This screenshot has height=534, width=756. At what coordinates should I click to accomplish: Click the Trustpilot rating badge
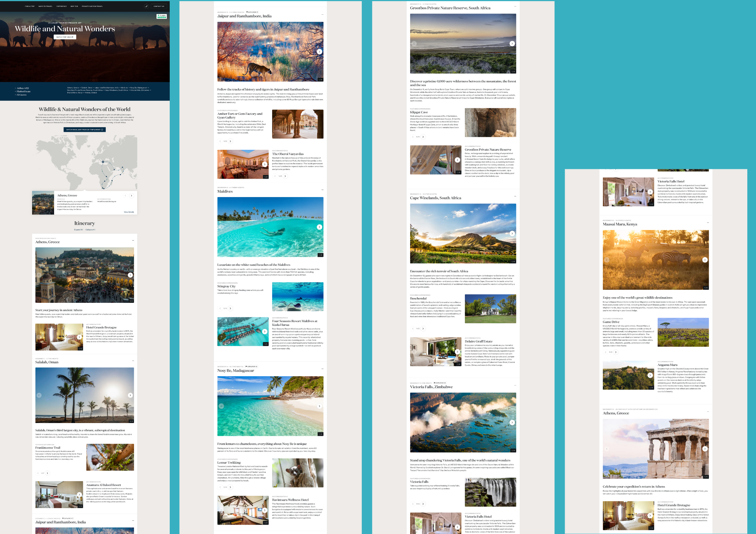tap(162, 16)
